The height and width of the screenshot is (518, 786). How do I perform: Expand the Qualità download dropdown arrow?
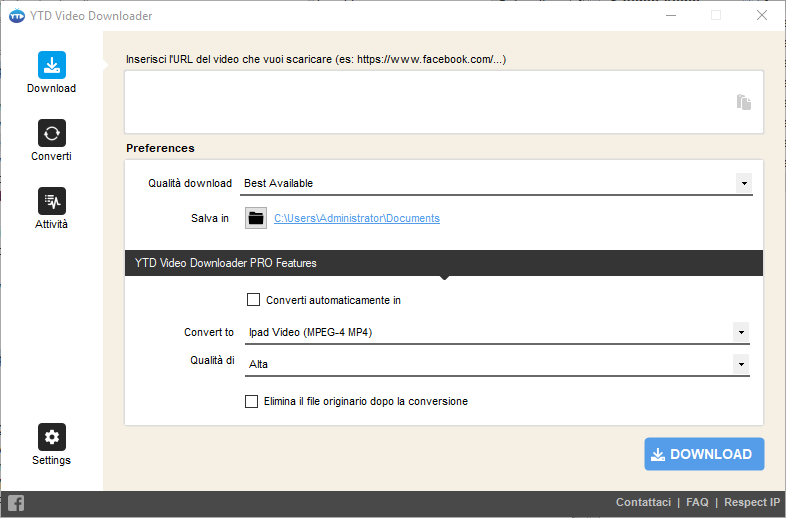pyautogui.click(x=744, y=183)
